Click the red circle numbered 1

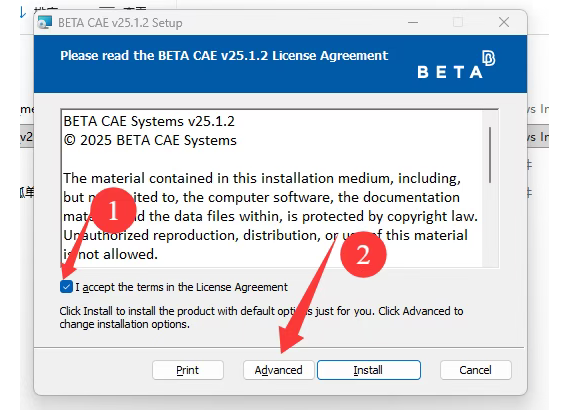113,210
